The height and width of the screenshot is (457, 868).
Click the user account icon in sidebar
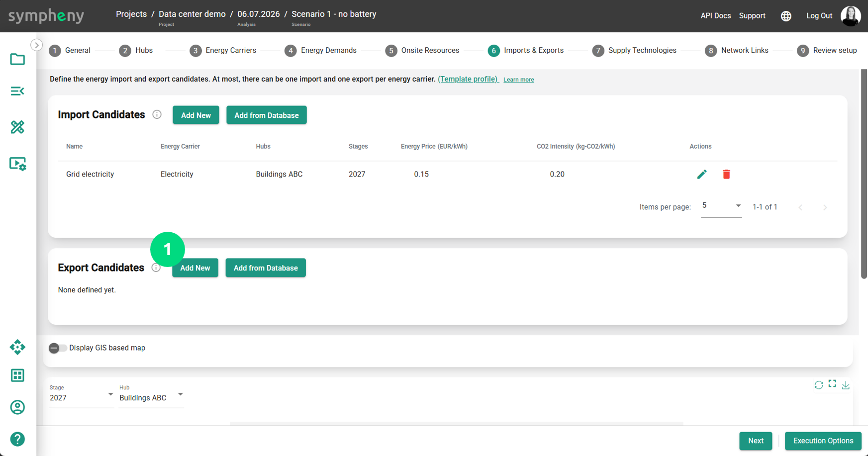pos(17,407)
